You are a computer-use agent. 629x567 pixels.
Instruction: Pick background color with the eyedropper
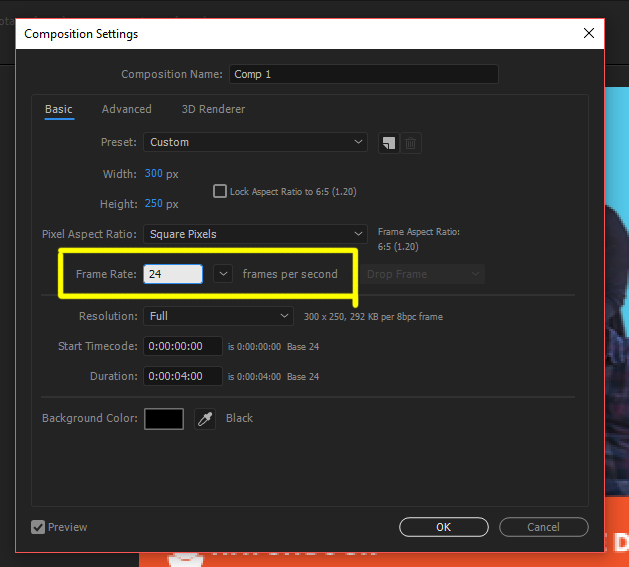click(205, 419)
